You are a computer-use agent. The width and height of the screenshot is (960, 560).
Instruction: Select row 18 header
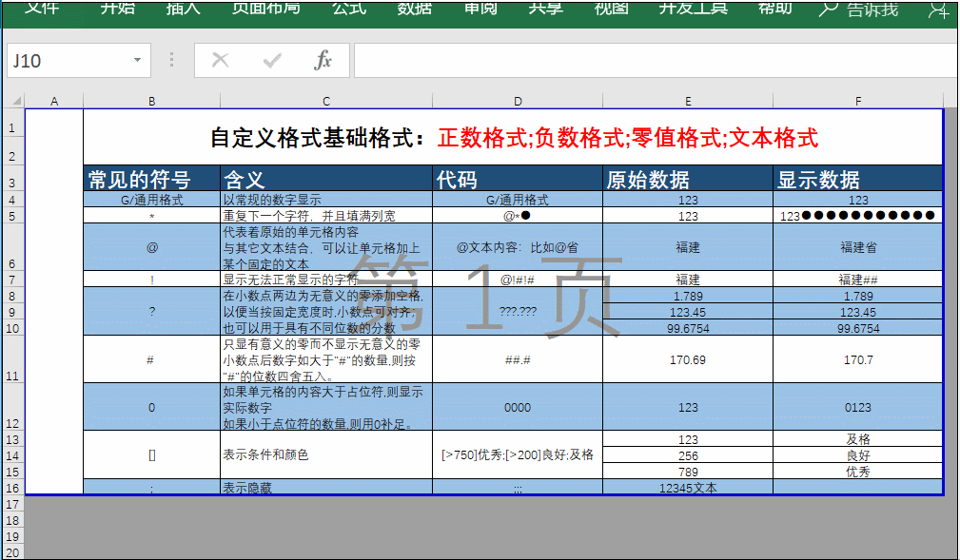(x=12, y=520)
